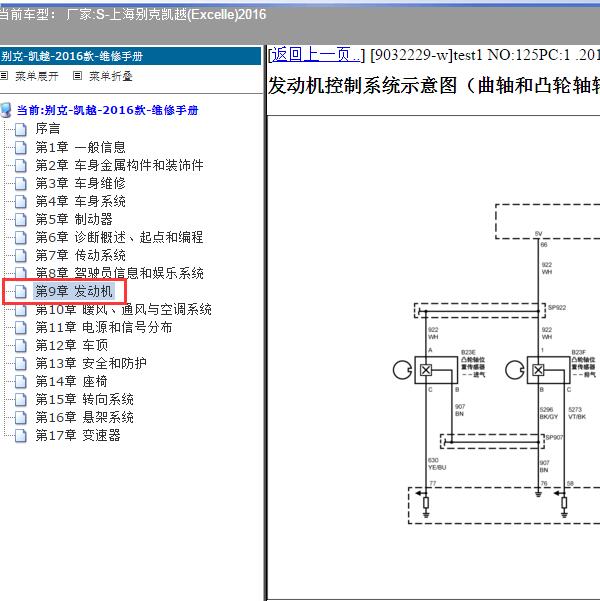Click the SP922 splice label in diagram
Viewport: 600px width, 601px height.
(x=557, y=307)
